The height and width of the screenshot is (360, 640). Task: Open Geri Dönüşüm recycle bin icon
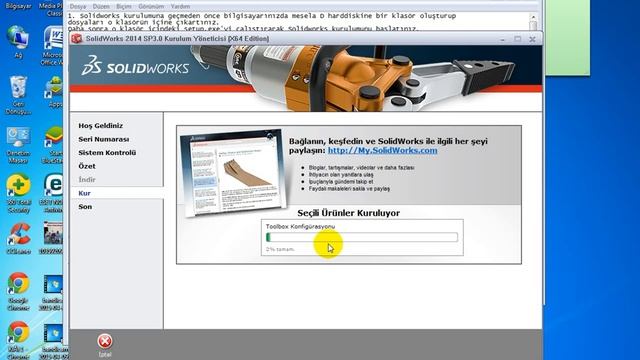(18, 95)
